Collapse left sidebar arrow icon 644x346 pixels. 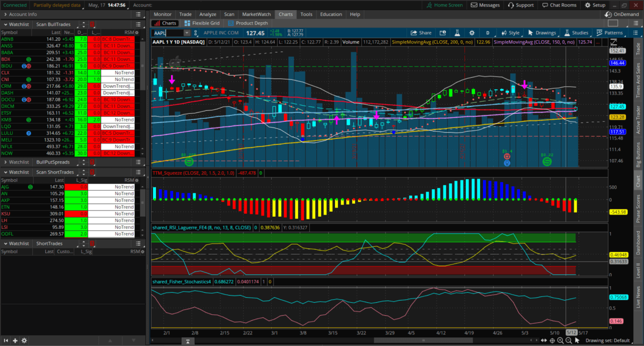[x=6, y=340]
